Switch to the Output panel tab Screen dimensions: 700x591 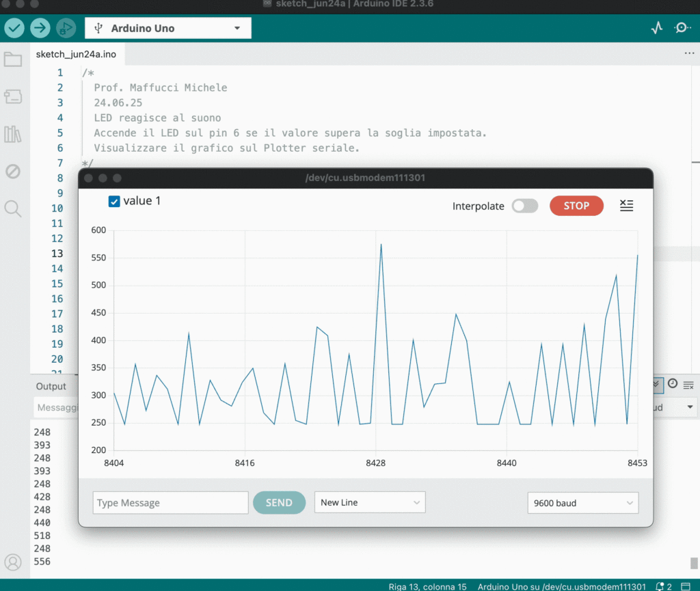[51, 386]
